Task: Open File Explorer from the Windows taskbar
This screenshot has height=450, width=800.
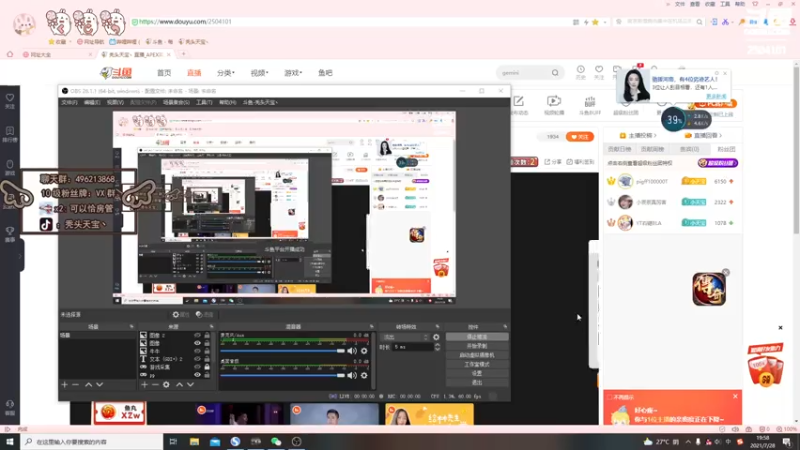Action: click(x=194, y=442)
